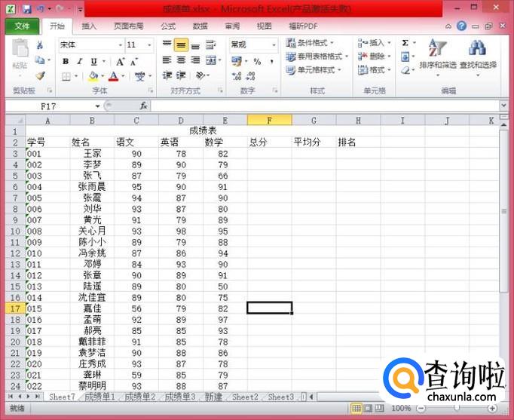Screen dimensions: 514x420
Task: Open font size dropdown 11
Action: point(149,45)
